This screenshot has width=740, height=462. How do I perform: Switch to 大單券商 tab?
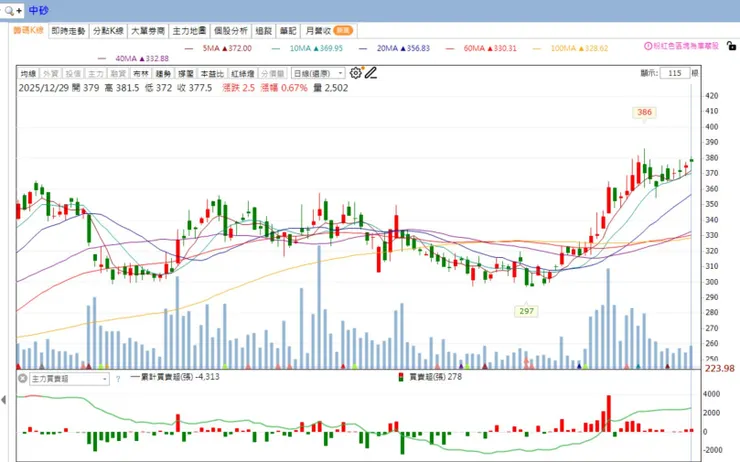[x=148, y=31]
